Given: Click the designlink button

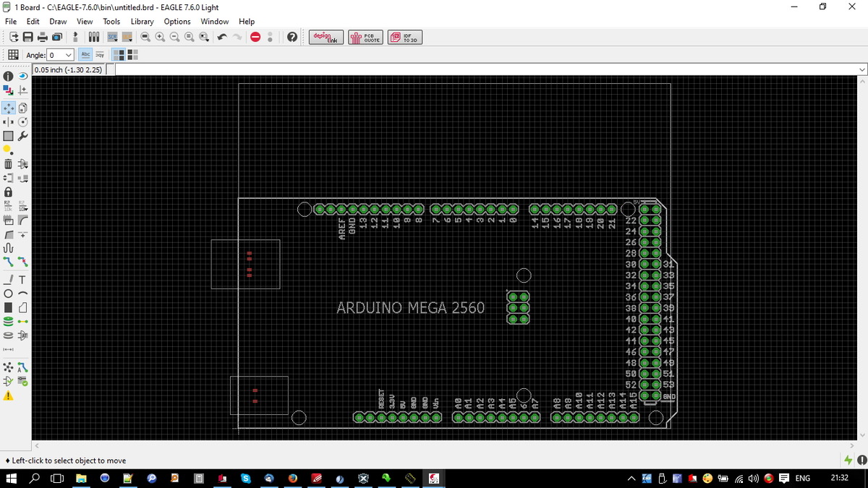Looking at the screenshot, I should (x=327, y=37).
